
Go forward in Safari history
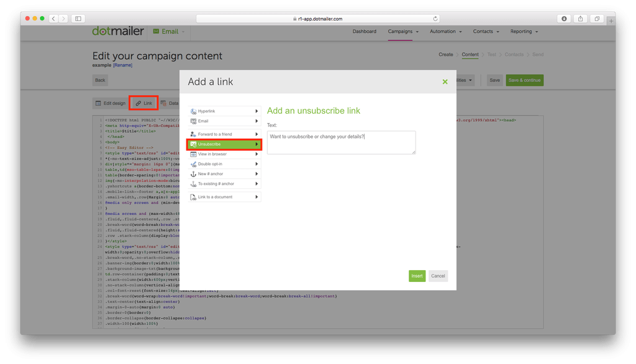point(63,19)
